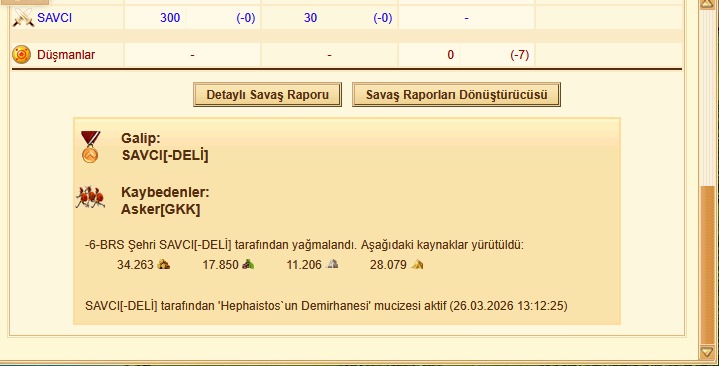
Task: Select the looted wine amount 17.850
Action: click(221, 265)
